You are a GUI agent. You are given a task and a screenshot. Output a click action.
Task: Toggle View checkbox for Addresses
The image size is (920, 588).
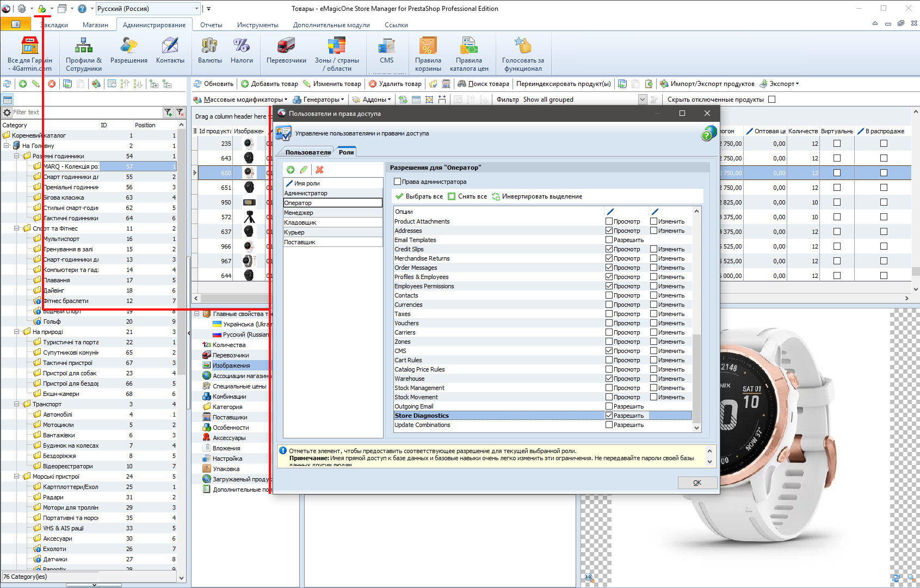tap(609, 231)
